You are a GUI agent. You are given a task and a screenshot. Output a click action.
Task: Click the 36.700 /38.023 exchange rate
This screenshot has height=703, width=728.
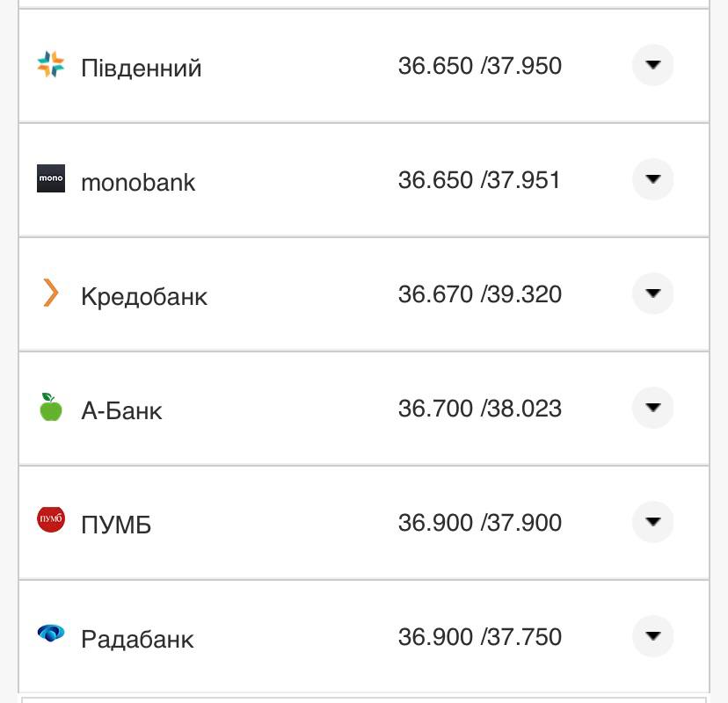point(479,409)
